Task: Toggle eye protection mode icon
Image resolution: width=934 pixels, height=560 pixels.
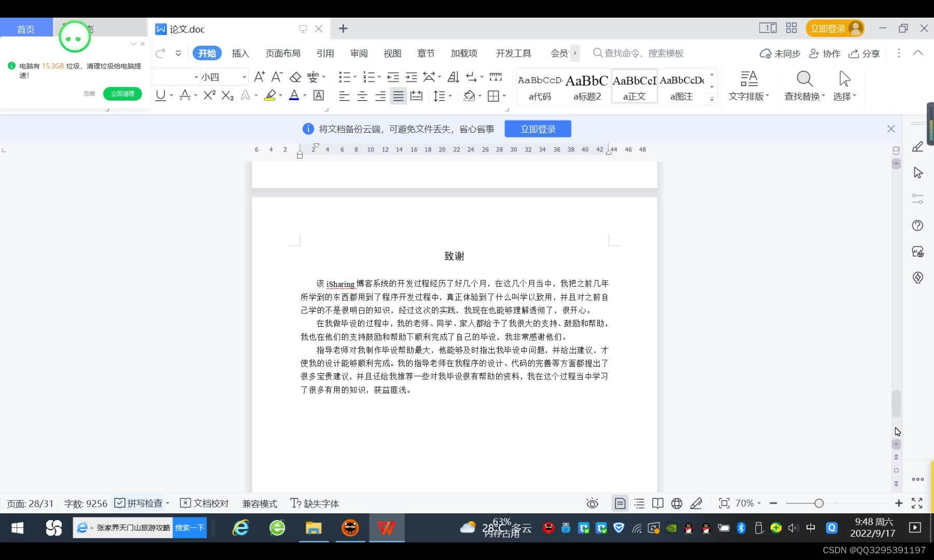Action: [x=592, y=503]
